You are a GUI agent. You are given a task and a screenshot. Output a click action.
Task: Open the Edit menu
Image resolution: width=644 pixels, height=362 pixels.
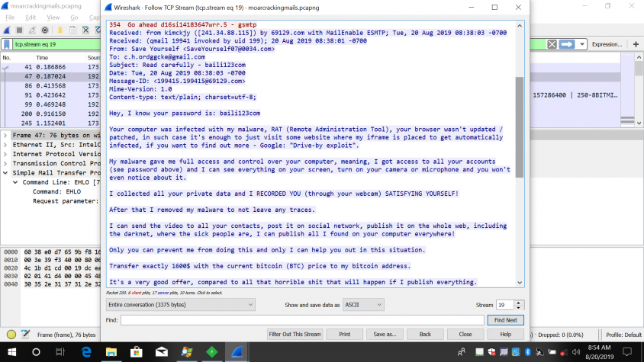tap(31, 18)
